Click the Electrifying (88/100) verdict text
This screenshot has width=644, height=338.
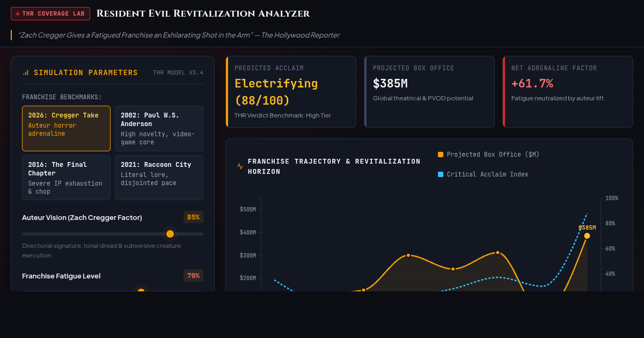coord(276,92)
